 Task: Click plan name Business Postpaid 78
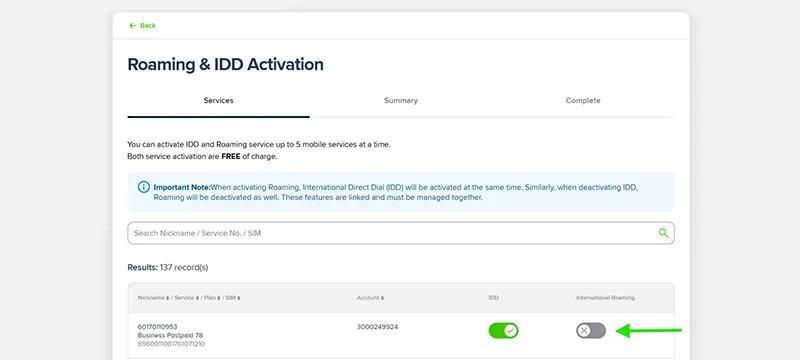click(x=170, y=336)
